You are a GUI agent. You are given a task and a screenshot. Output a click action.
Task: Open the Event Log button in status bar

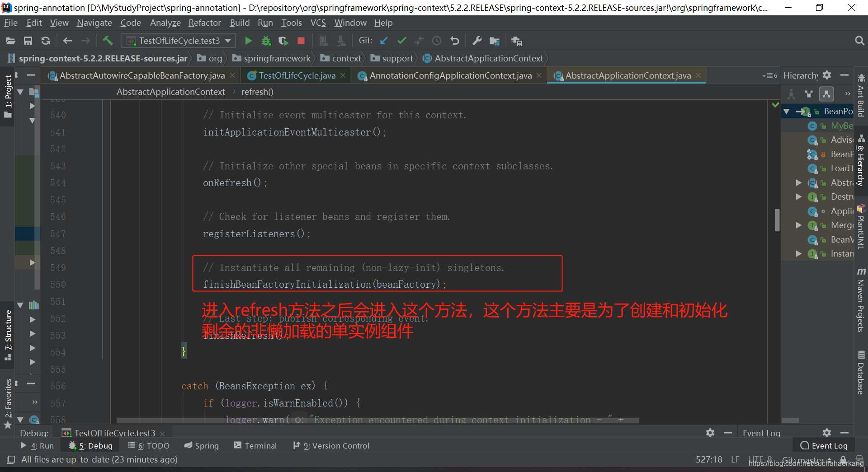point(824,446)
